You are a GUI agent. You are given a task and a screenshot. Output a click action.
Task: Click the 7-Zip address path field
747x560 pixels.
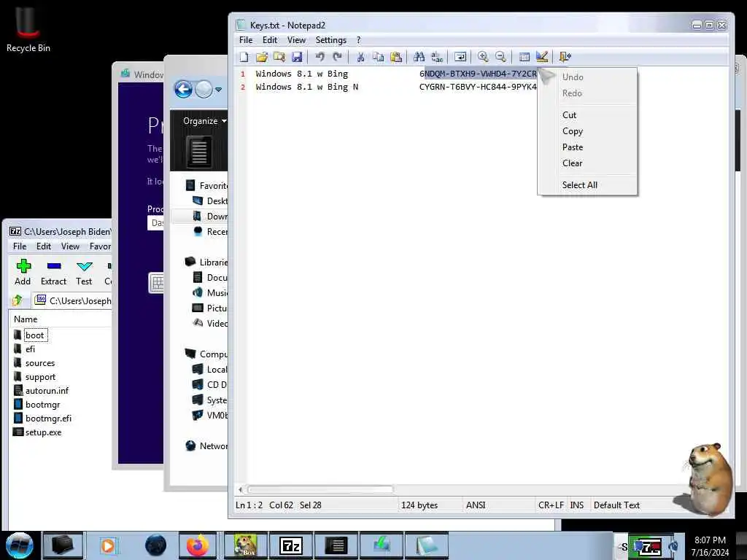coord(72,300)
